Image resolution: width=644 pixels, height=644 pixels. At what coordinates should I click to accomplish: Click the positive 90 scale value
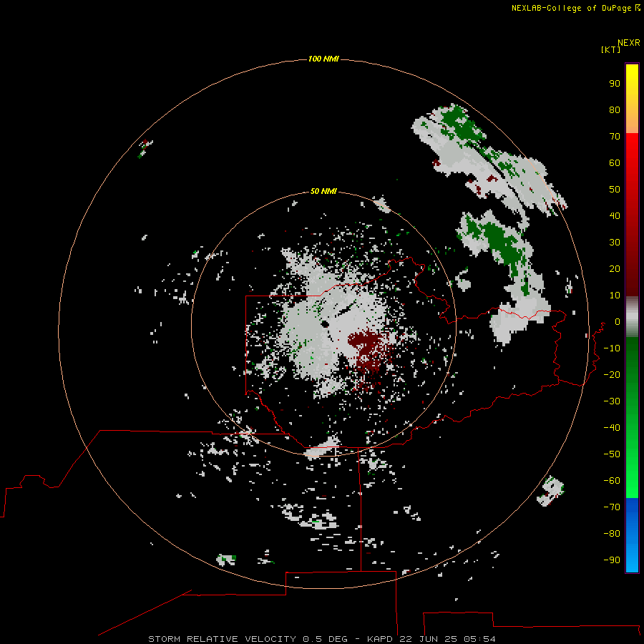tap(615, 84)
